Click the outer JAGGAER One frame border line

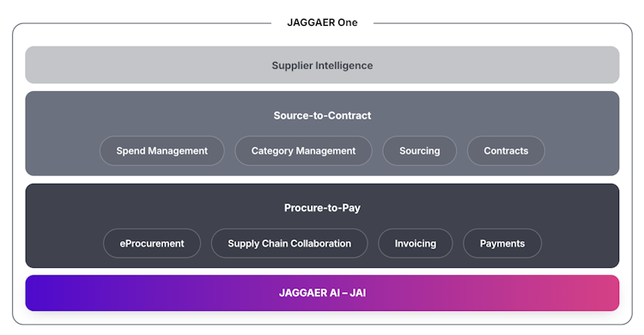[x=13, y=173]
